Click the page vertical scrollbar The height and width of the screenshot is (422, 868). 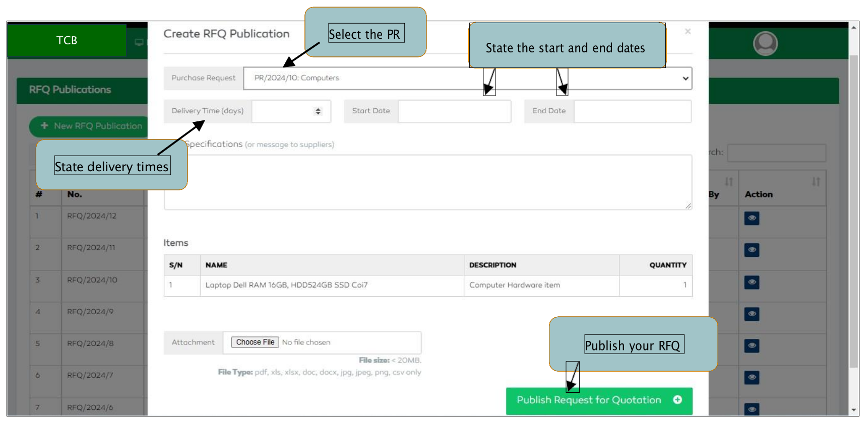(x=854, y=212)
